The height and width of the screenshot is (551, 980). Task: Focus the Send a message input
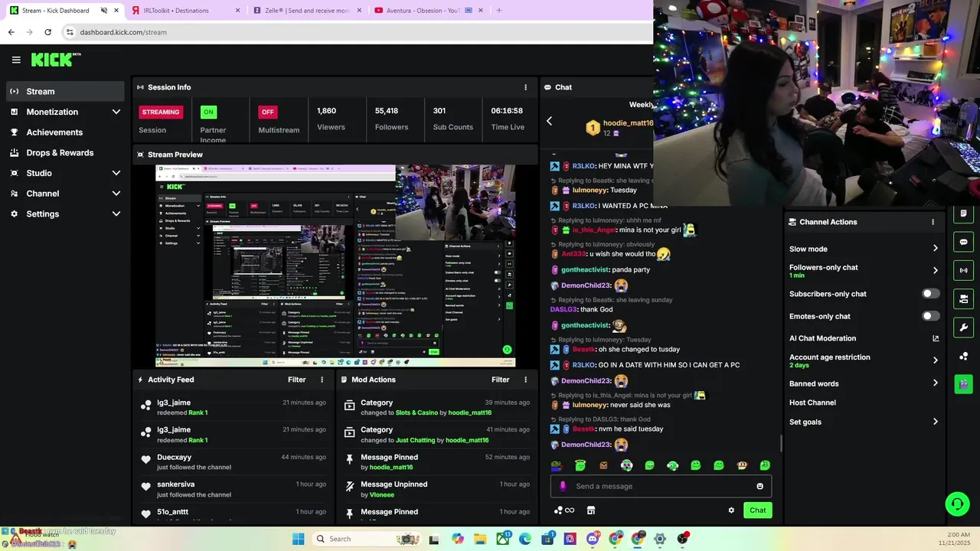point(661,486)
